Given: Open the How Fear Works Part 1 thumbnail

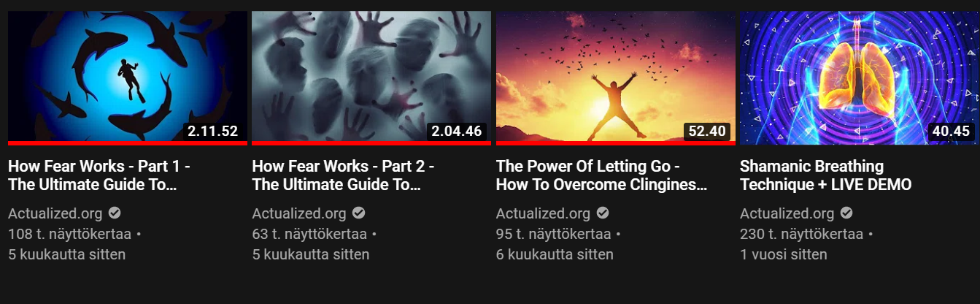Looking at the screenshot, I should click(x=128, y=77).
